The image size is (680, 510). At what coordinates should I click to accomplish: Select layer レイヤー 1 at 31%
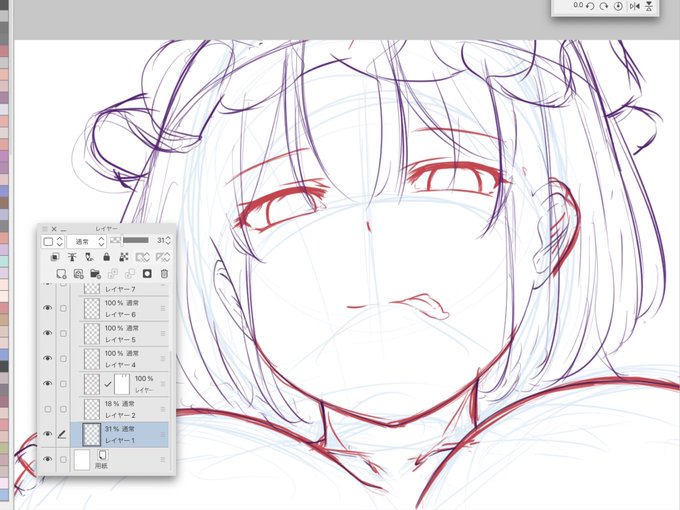click(119, 434)
